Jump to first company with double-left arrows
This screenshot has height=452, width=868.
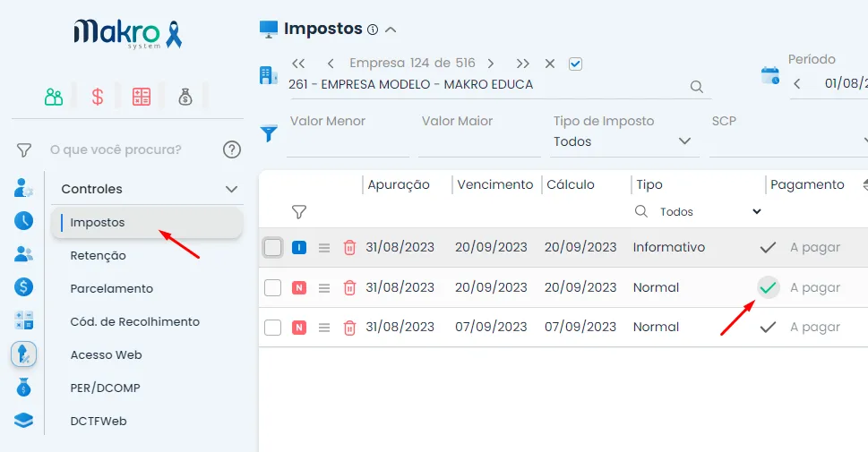298,64
